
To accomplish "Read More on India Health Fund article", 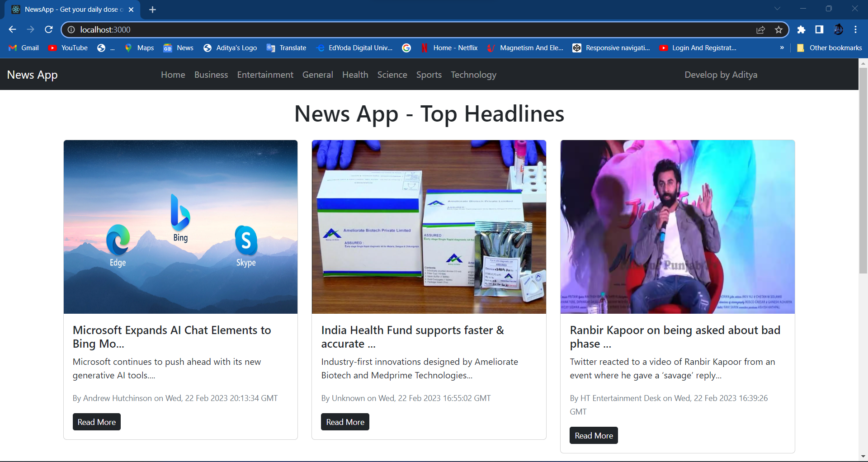I will [345, 422].
